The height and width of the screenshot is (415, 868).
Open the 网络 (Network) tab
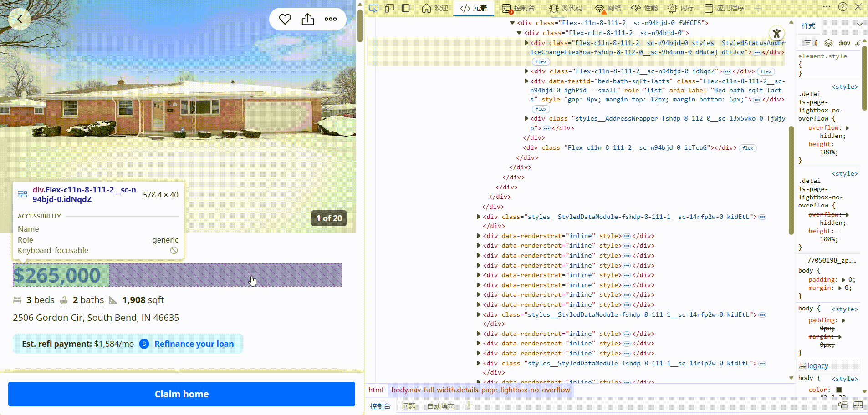(608, 8)
